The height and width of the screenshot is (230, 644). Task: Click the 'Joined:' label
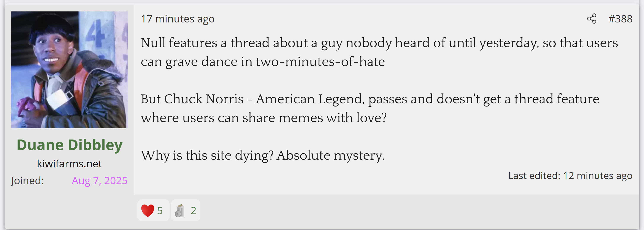coord(27,181)
